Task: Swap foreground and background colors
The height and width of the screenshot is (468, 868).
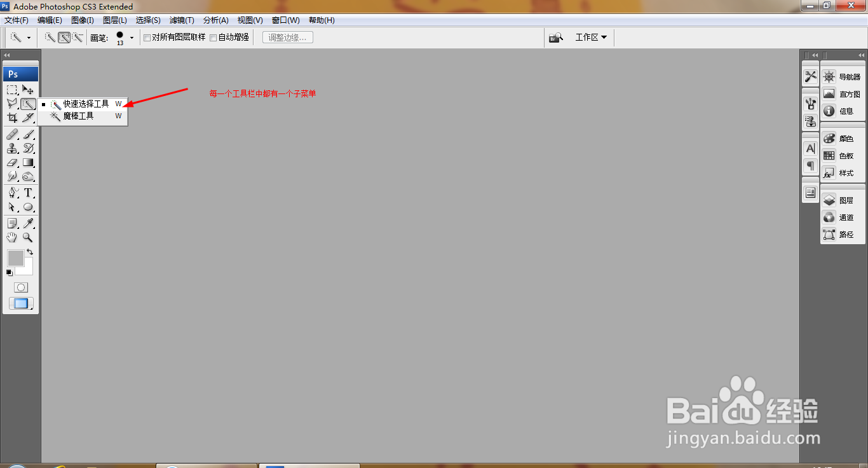Action: [x=30, y=252]
